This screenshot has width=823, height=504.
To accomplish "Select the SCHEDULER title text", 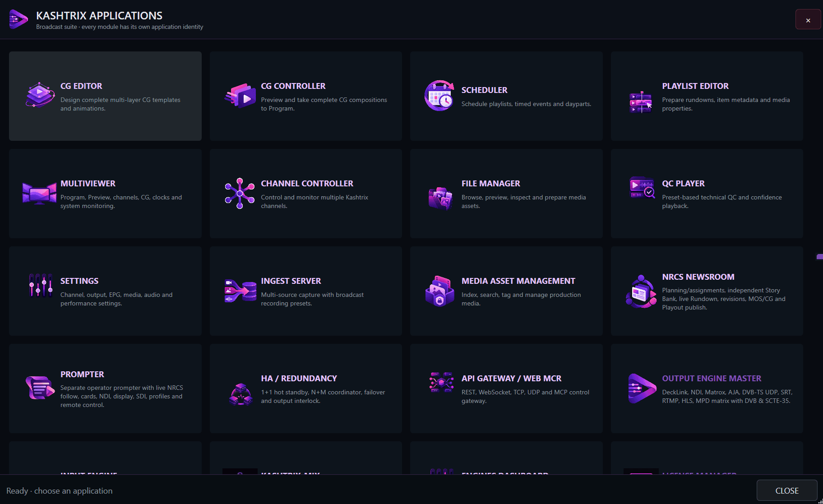I will [x=484, y=90].
